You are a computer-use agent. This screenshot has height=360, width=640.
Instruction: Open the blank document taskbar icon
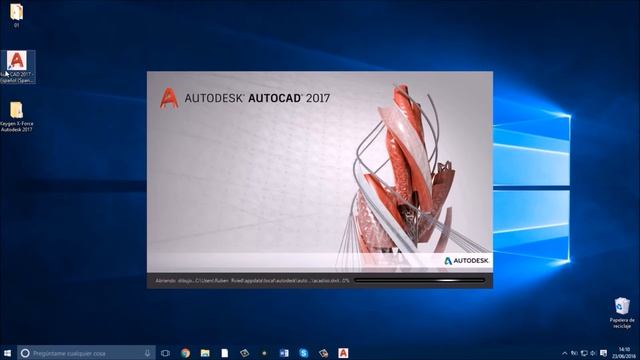coord(224,353)
